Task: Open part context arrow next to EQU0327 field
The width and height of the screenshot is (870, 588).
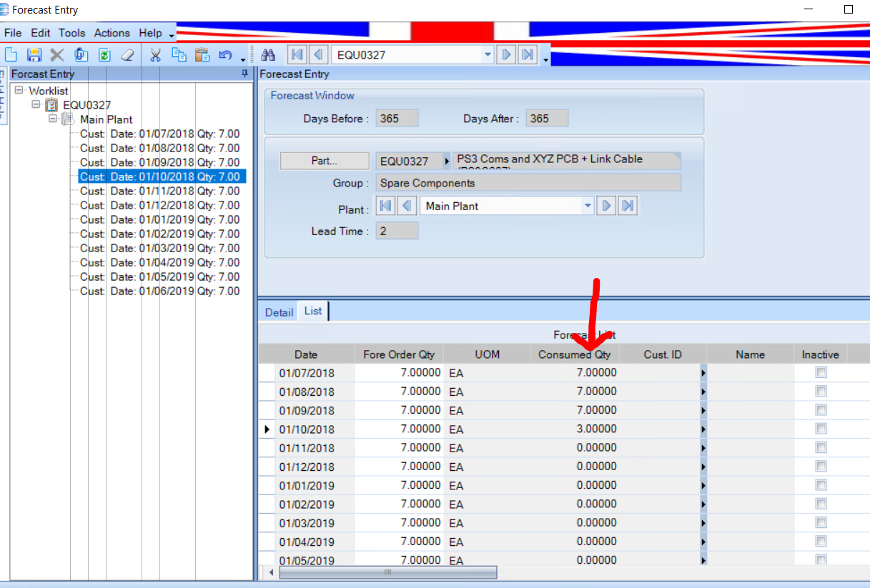Action: (448, 161)
